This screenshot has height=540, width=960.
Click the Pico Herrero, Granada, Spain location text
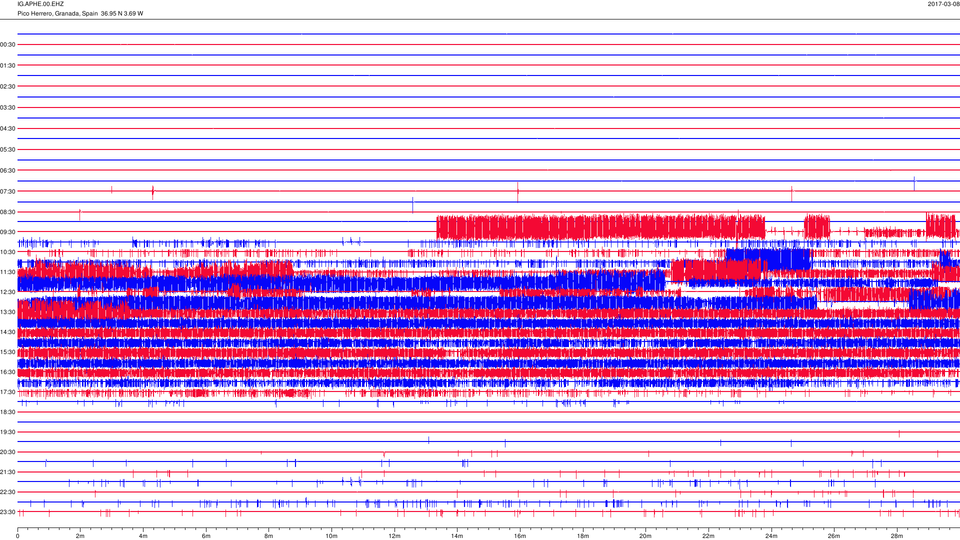58,13
